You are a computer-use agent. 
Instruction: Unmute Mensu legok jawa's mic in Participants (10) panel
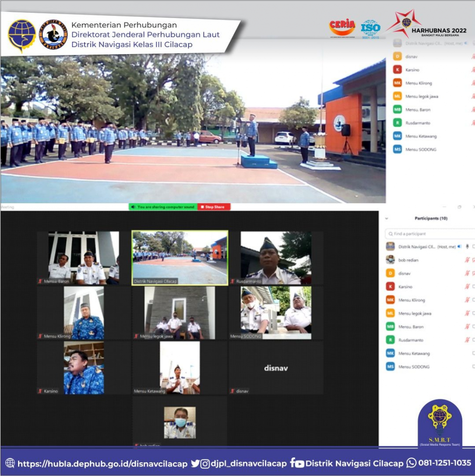click(x=467, y=313)
